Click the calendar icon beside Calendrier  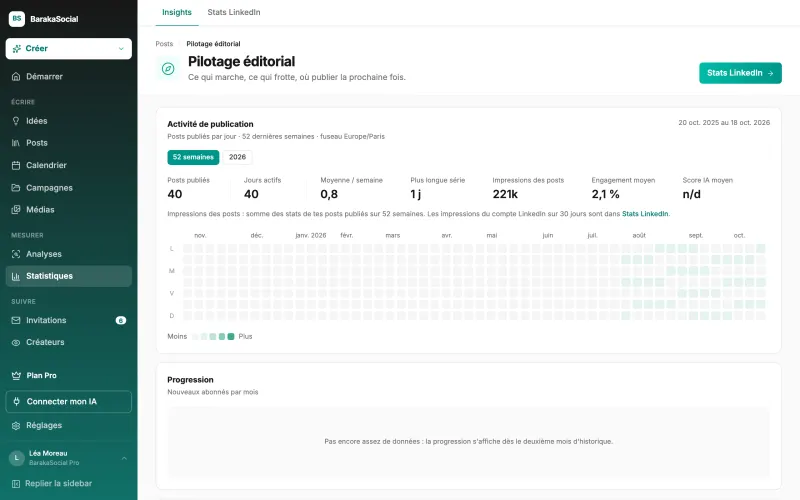16,165
